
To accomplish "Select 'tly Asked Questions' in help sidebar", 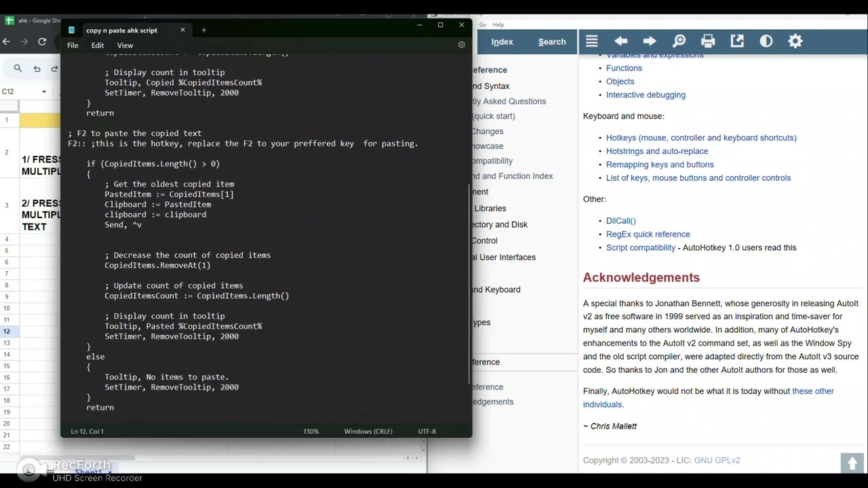I will (509, 101).
